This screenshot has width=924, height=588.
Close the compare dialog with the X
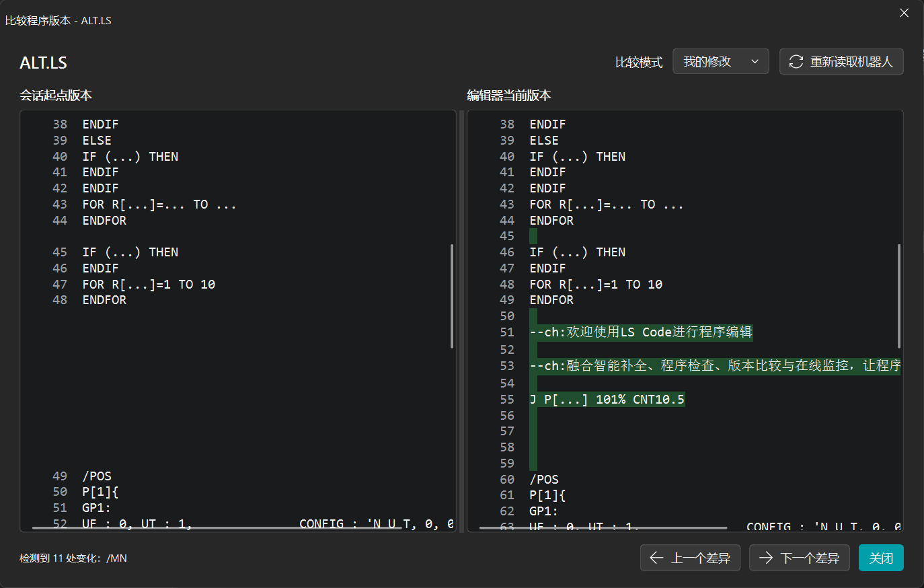pos(904,13)
